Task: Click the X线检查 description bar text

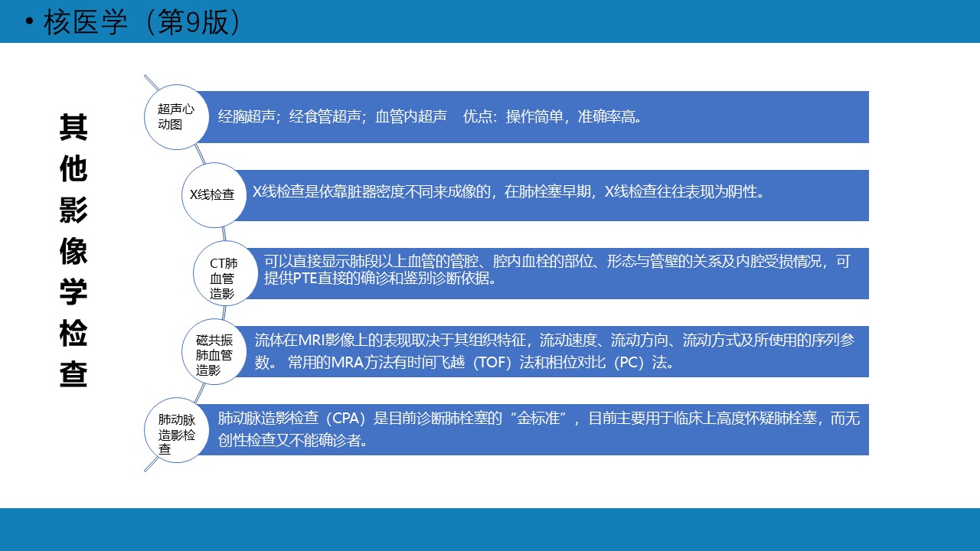Action: pos(509,192)
